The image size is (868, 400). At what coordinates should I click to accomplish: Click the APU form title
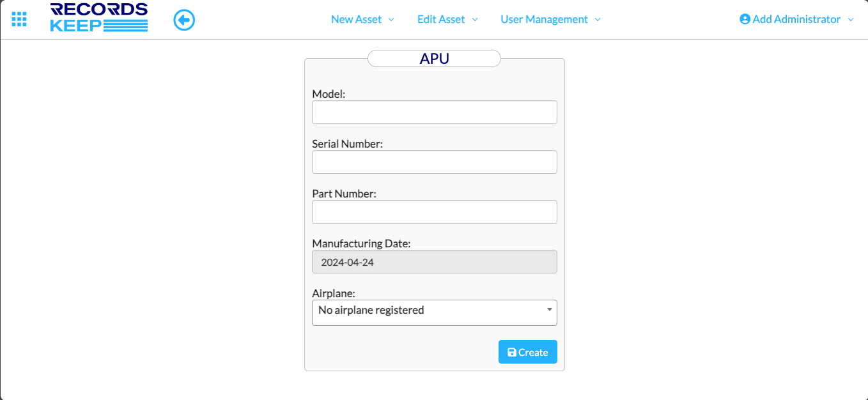coord(434,59)
